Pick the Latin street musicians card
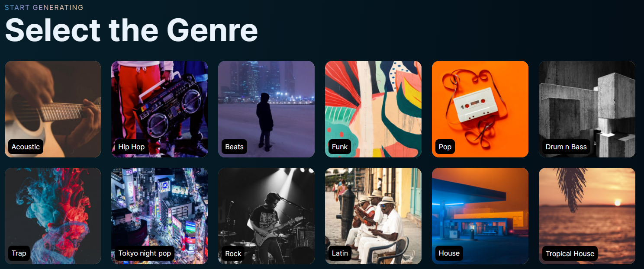644x269 pixels. click(x=373, y=216)
